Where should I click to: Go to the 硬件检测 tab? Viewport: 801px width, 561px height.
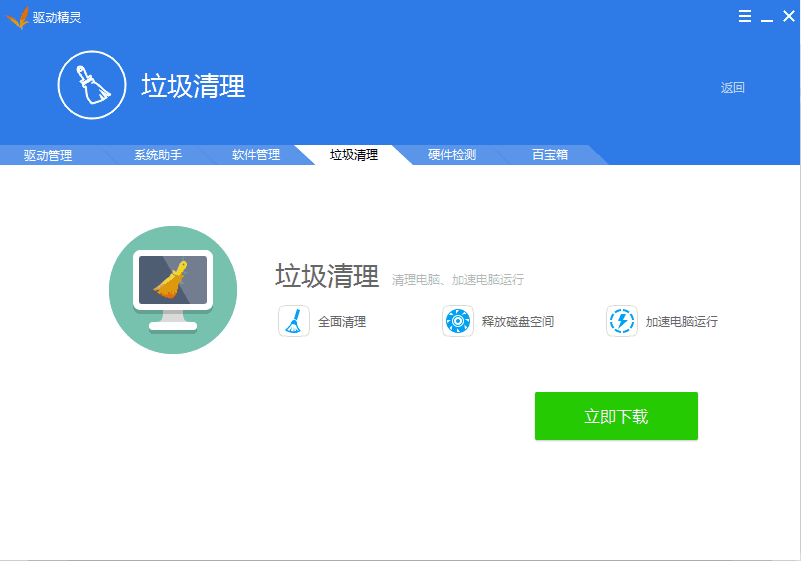(452, 155)
